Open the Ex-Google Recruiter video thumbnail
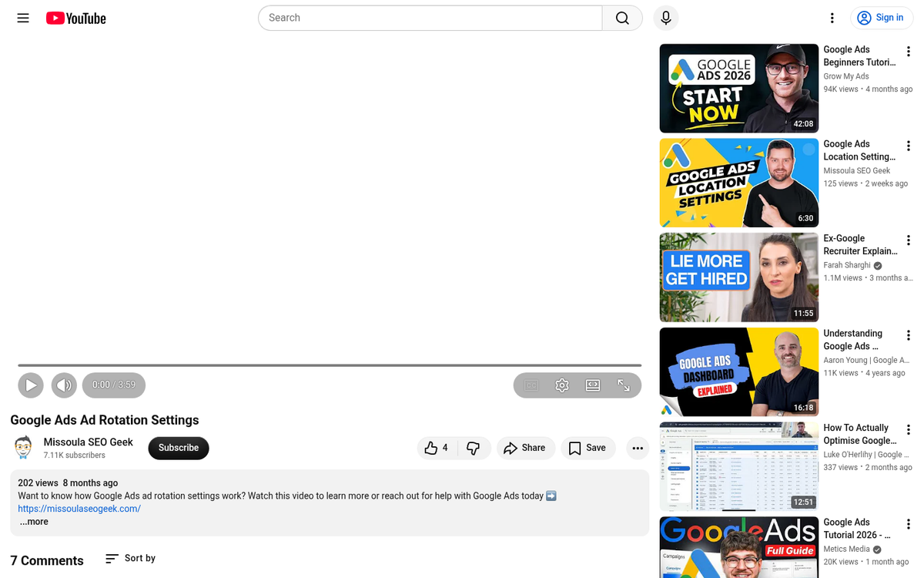924x578 pixels. (738, 277)
